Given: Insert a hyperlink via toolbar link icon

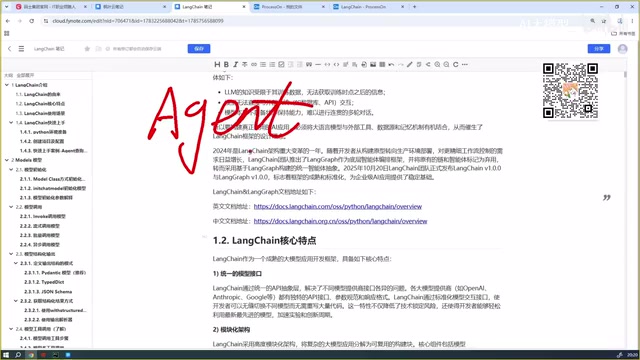Looking at the screenshot, I should coord(254,64).
